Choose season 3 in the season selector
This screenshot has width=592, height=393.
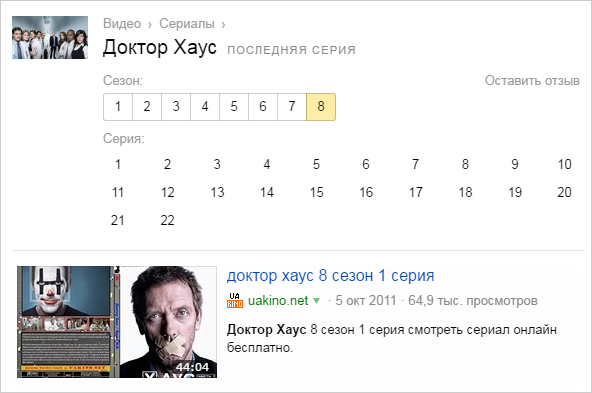point(176,107)
